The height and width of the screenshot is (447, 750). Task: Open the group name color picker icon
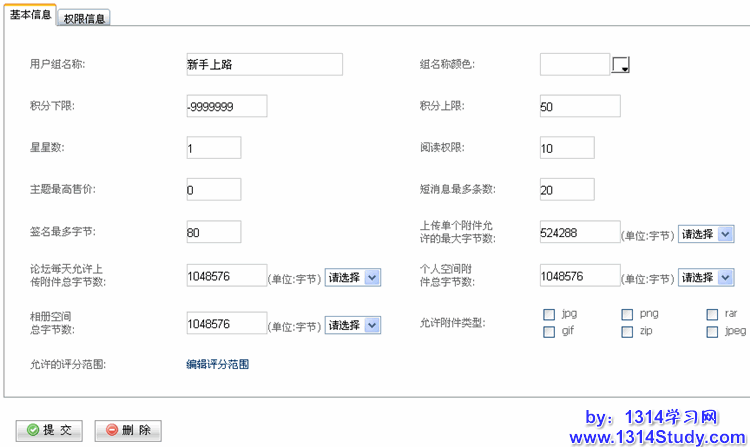621,65
